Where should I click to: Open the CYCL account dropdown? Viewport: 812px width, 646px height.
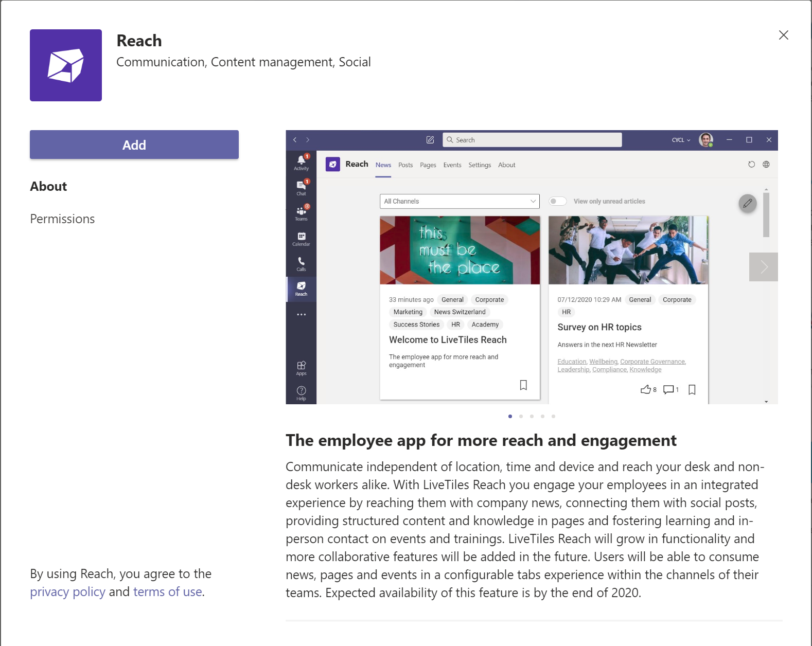coord(681,140)
